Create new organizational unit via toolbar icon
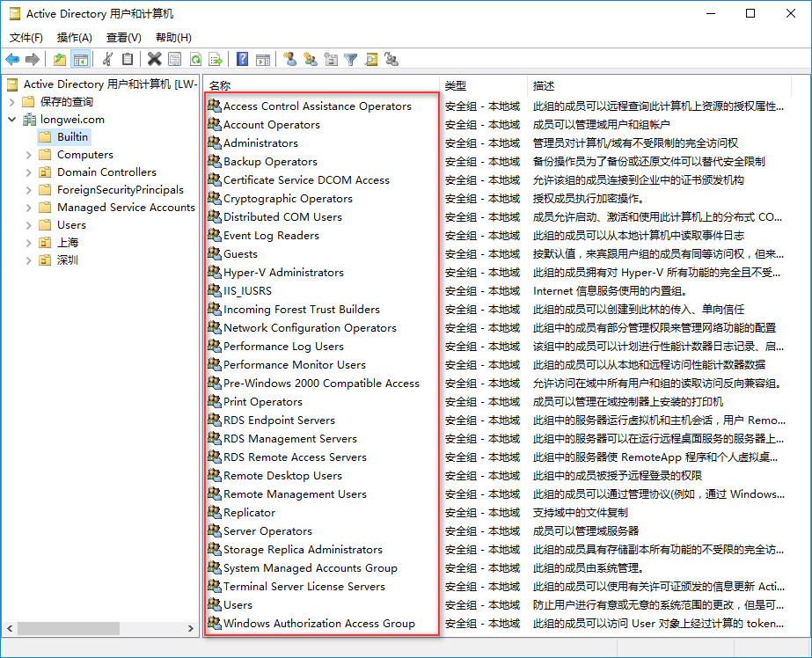Screen dimensions: 812x658 coord(331,60)
